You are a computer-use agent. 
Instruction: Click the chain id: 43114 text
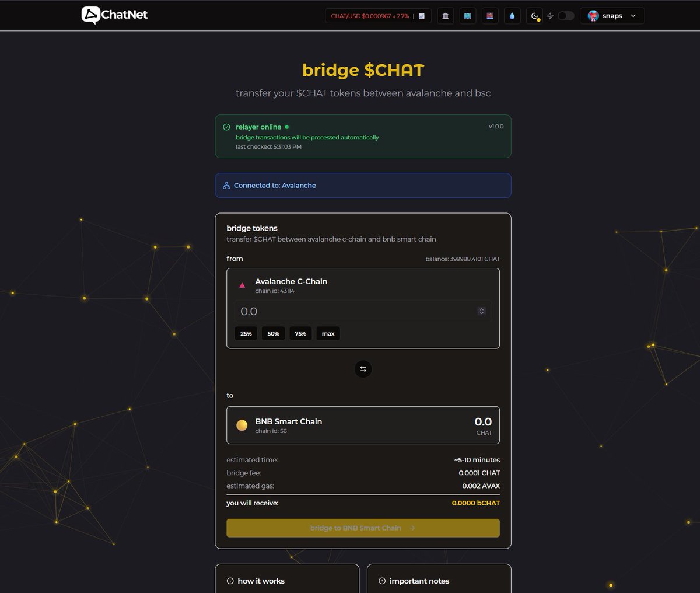[275, 291]
